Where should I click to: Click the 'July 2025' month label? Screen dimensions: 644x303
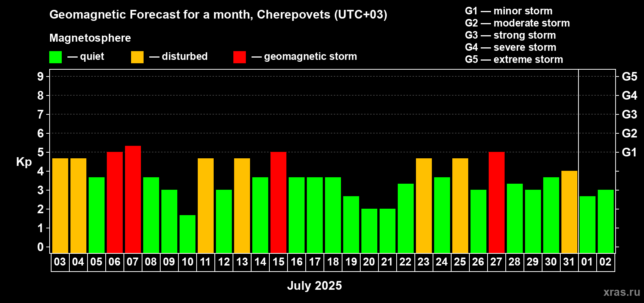pos(314,286)
